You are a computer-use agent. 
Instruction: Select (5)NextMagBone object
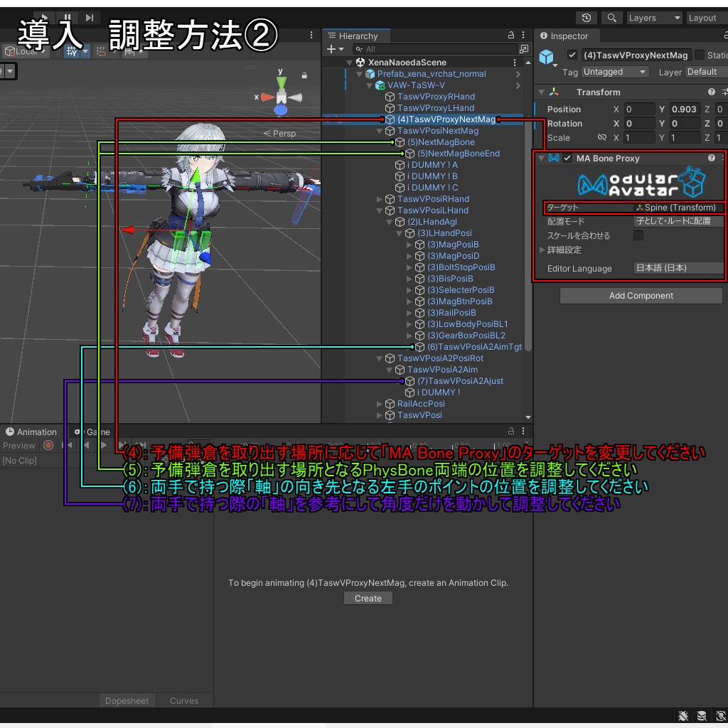(441, 142)
